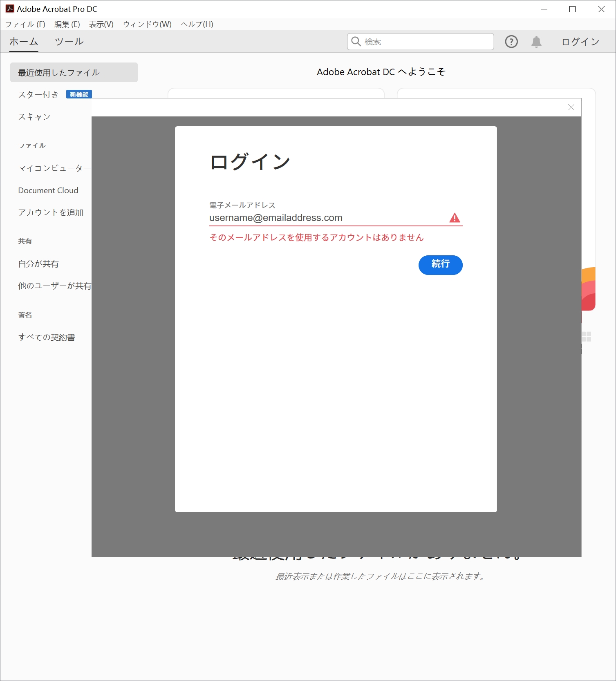
Task: Click the 共有 section header in sidebar
Action: [x=25, y=241]
